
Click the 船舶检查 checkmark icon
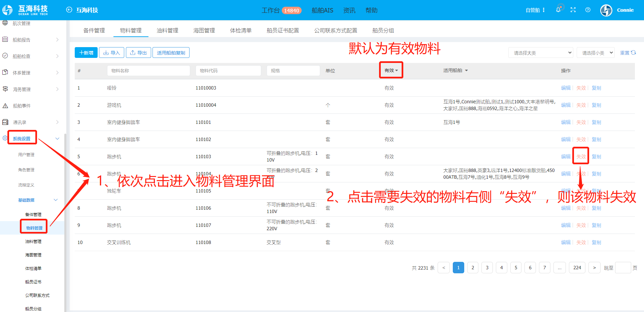5,56
